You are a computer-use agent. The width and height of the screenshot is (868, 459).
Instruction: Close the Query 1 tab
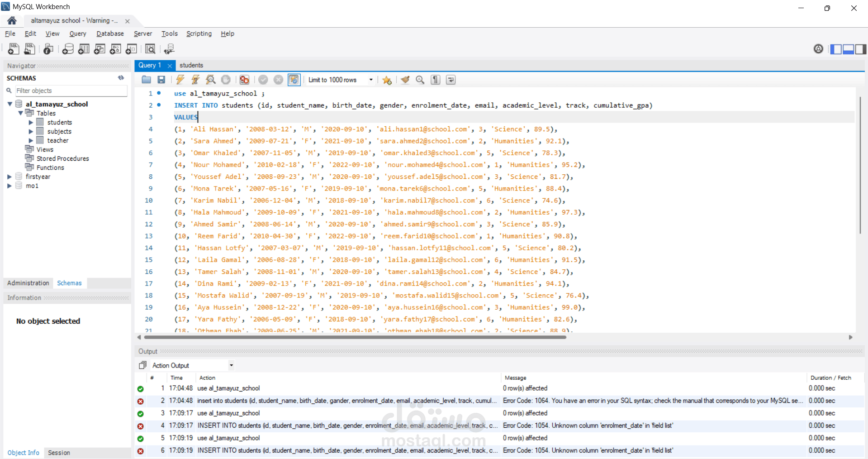click(x=170, y=66)
